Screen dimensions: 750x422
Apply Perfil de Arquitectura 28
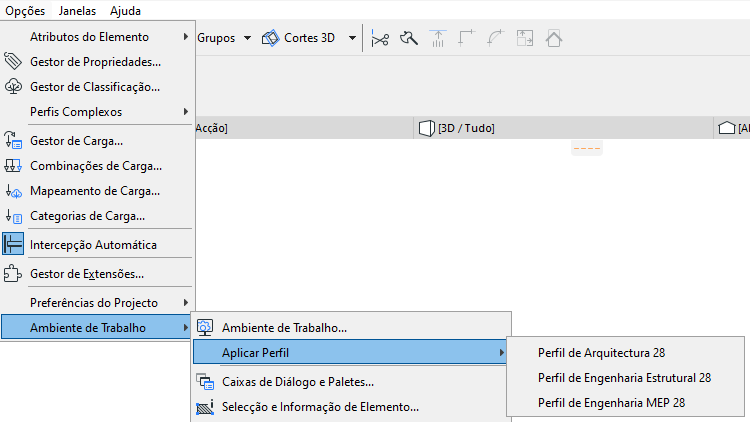click(x=626, y=353)
